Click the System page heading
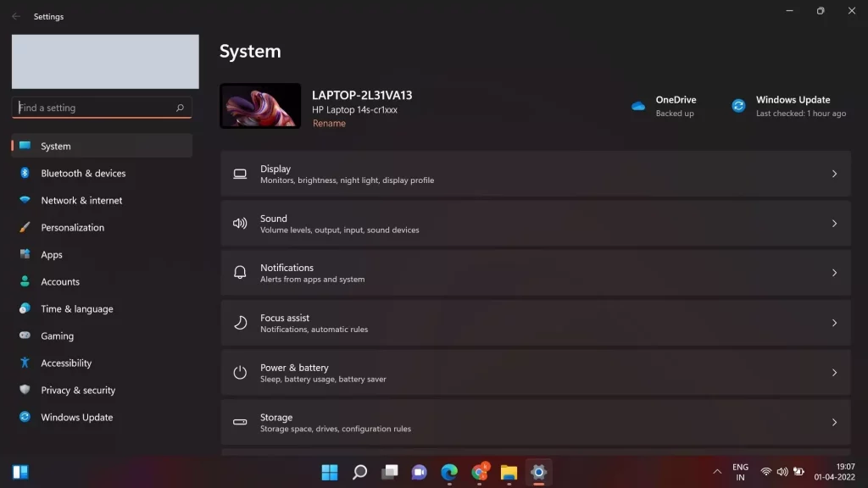 click(250, 51)
